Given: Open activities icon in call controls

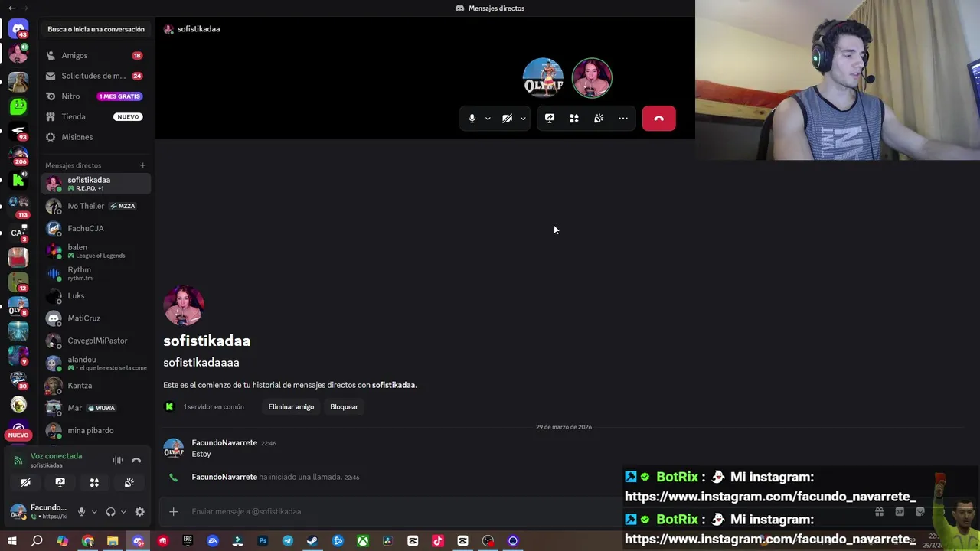Looking at the screenshot, I should [x=574, y=119].
